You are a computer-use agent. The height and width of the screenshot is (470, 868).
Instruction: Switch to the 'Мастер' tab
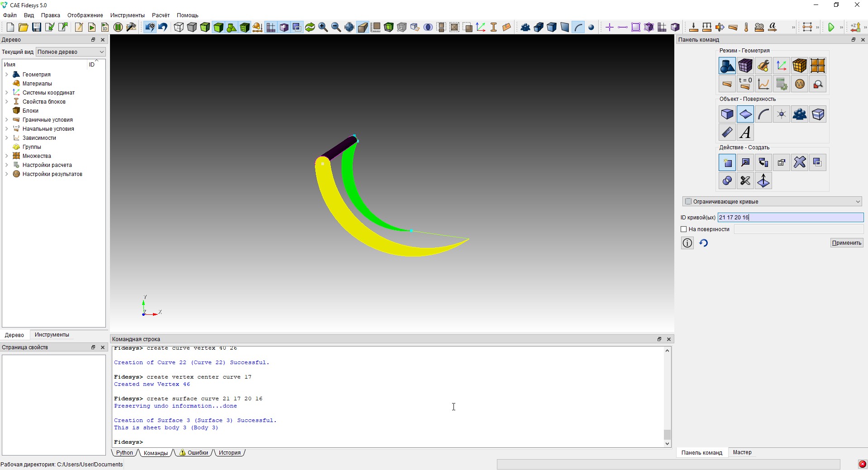click(742, 452)
